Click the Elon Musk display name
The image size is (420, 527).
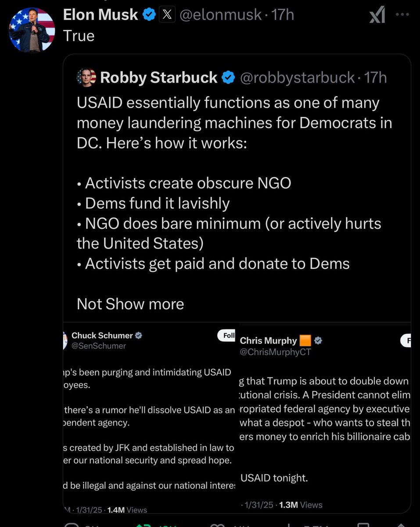coord(101,15)
